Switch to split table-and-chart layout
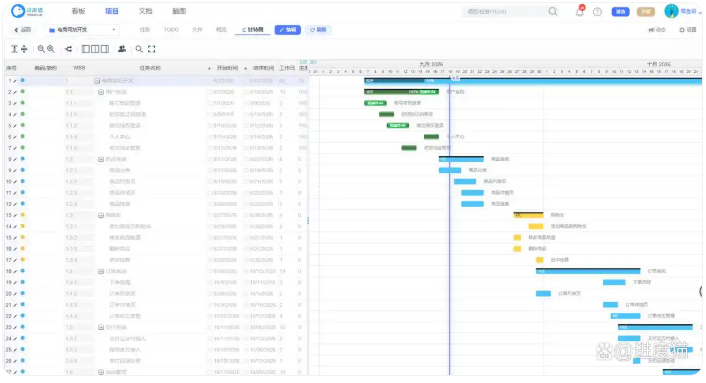The image size is (706, 383). [x=95, y=49]
